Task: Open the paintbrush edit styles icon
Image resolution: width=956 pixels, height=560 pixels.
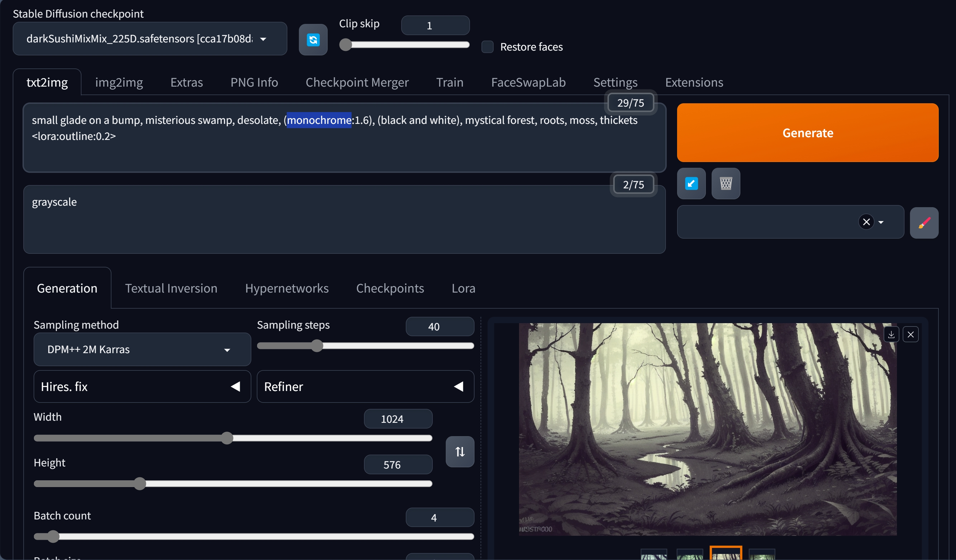Action: pyautogui.click(x=924, y=223)
